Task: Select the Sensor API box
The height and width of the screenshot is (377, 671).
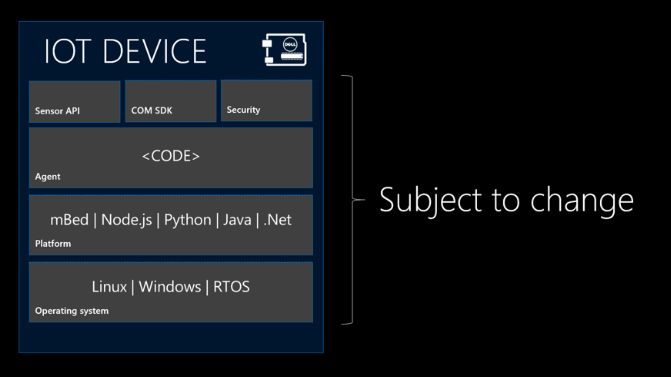Action: [74, 102]
